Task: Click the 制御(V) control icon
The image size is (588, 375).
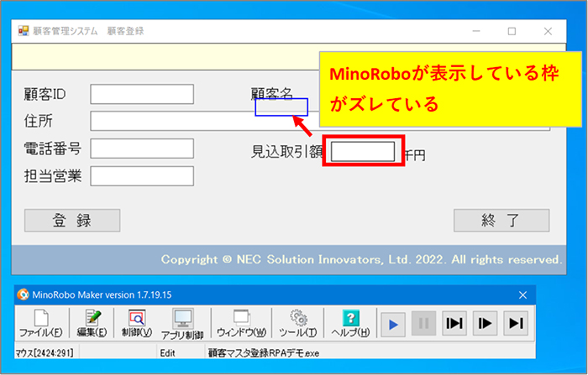Action: [x=135, y=324]
